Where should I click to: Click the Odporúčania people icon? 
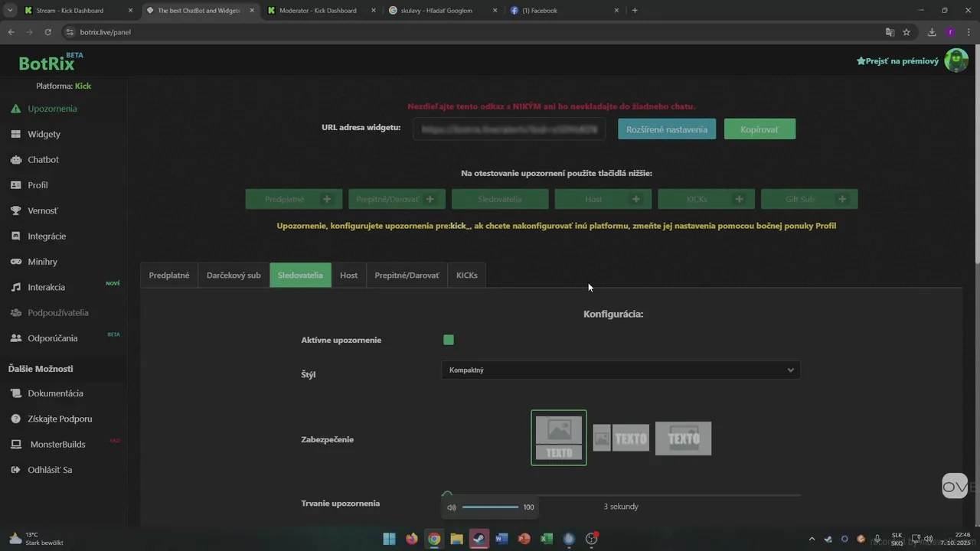(x=15, y=338)
